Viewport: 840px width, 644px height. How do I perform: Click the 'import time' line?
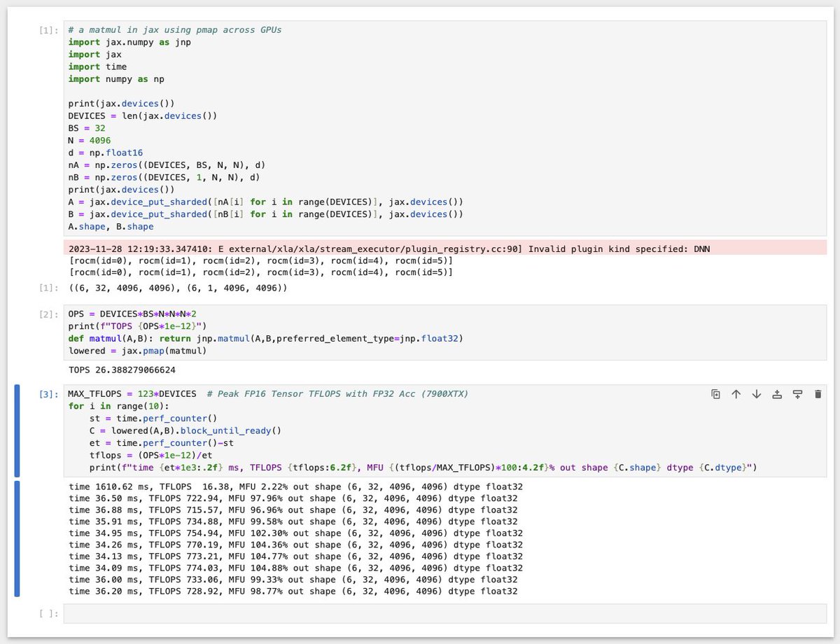[97, 66]
